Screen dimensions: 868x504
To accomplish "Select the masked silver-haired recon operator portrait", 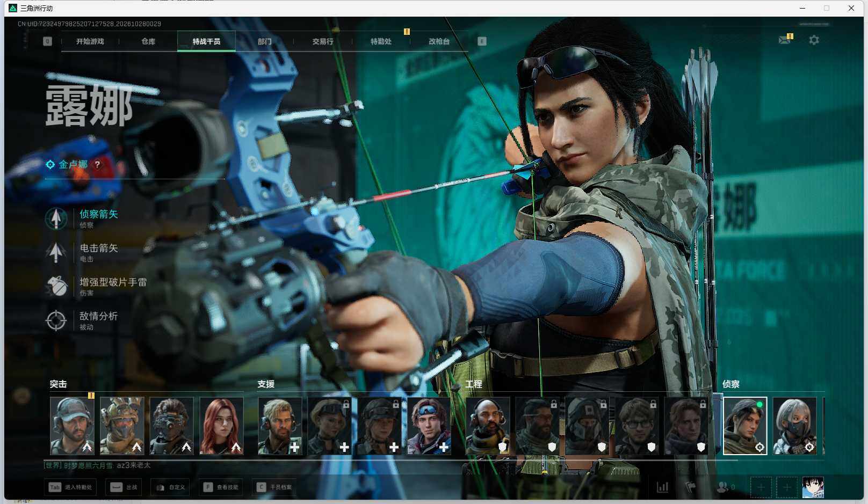I will [795, 426].
